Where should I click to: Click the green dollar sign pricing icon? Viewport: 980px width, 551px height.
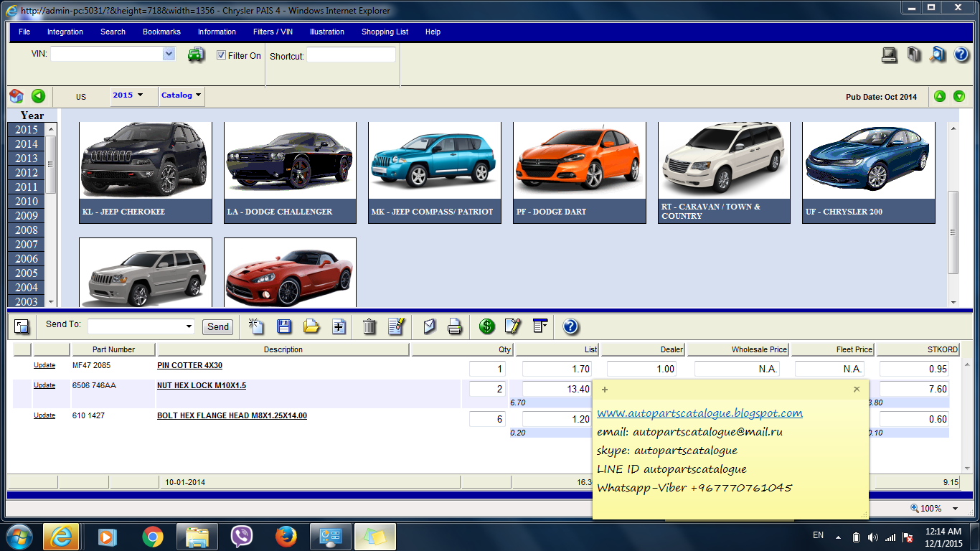pyautogui.click(x=487, y=326)
